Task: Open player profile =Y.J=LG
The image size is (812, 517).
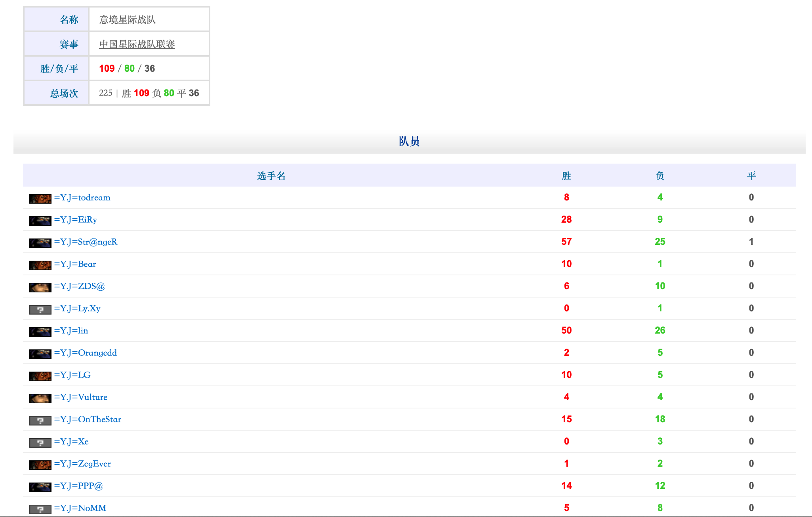Action: 72,375
